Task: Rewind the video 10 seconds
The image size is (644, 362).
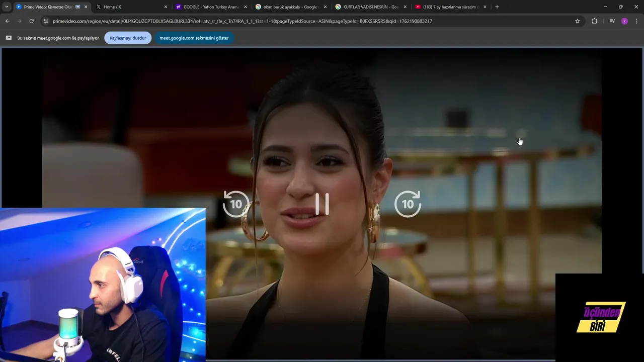Action: 236,204
